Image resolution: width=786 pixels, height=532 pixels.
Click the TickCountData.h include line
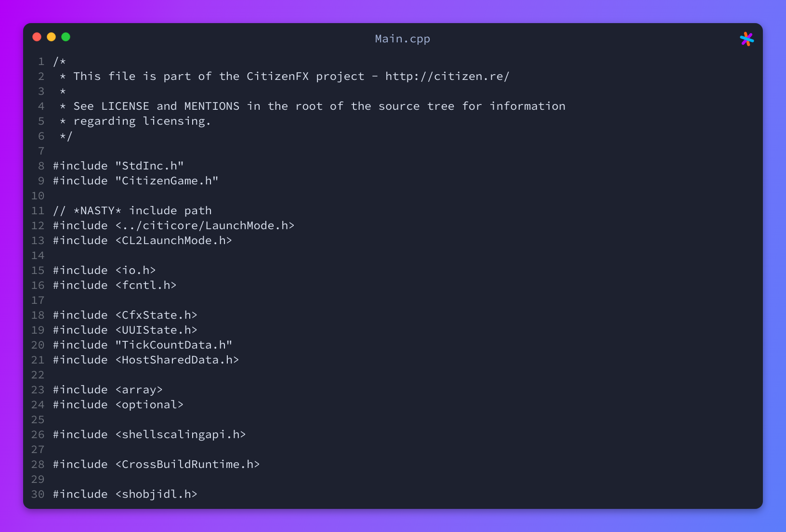tap(143, 345)
